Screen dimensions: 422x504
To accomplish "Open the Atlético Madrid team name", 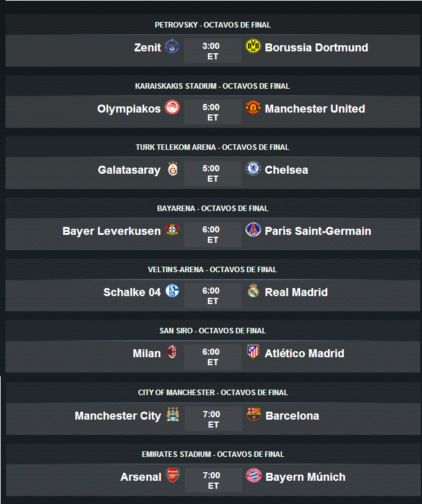I will click(x=305, y=354).
